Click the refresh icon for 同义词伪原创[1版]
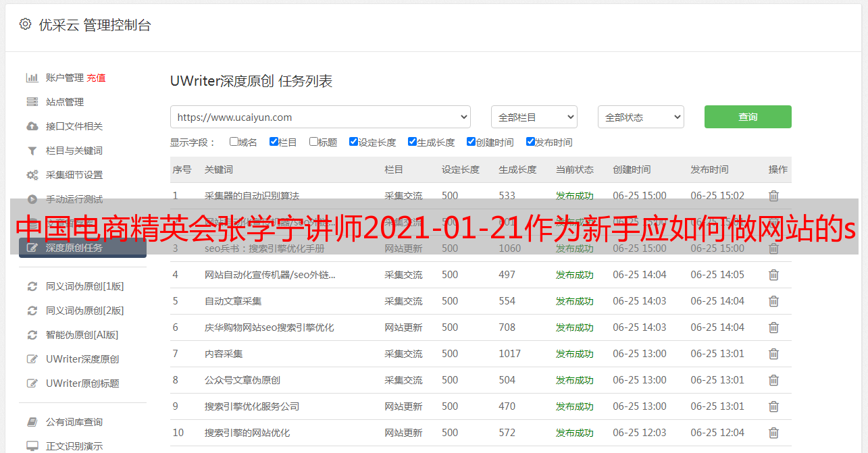The width and height of the screenshot is (868, 453). [32, 286]
